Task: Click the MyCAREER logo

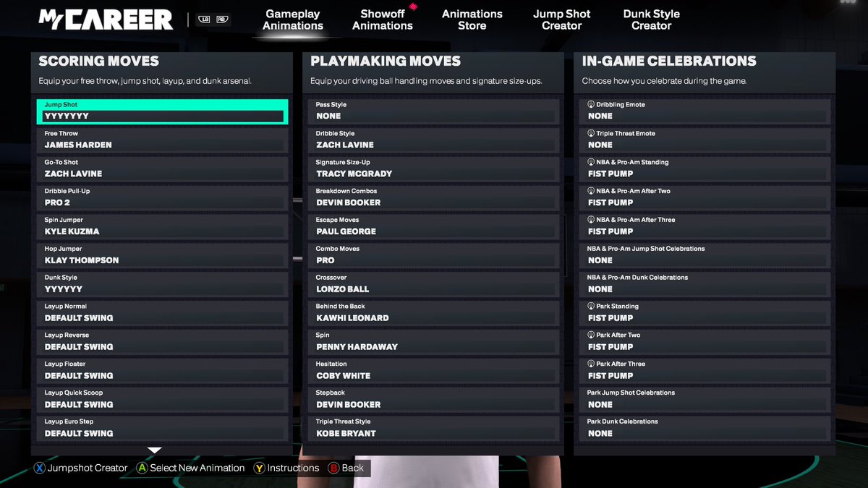Action: (x=106, y=20)
